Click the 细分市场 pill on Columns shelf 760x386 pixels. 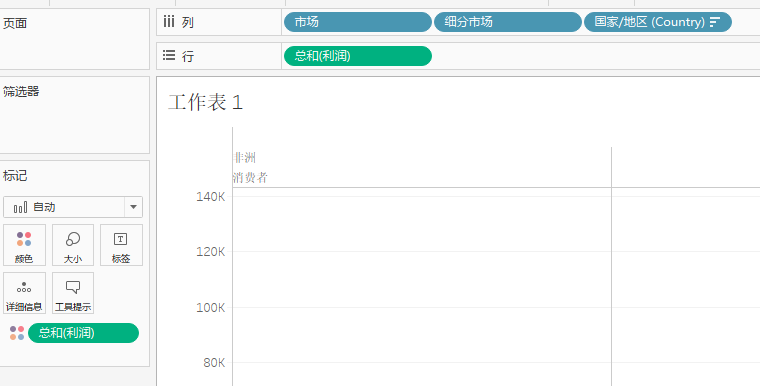[x=507, y=22]
